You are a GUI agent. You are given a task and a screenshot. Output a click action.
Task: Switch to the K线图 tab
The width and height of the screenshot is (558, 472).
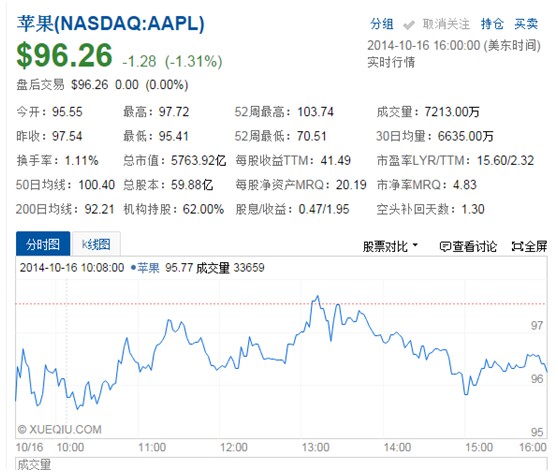click(x=96, y=244)
